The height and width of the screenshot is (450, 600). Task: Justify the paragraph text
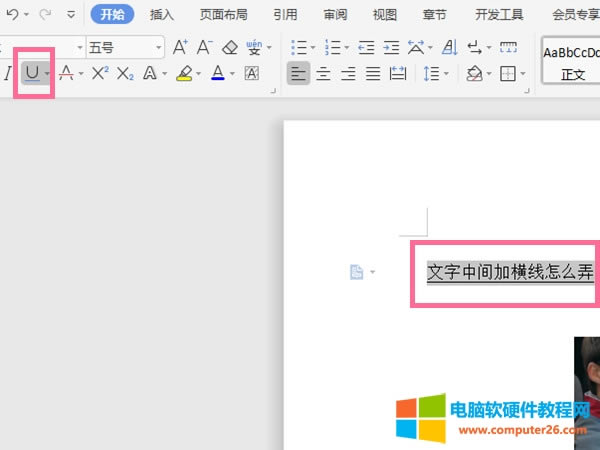[373, 73]
